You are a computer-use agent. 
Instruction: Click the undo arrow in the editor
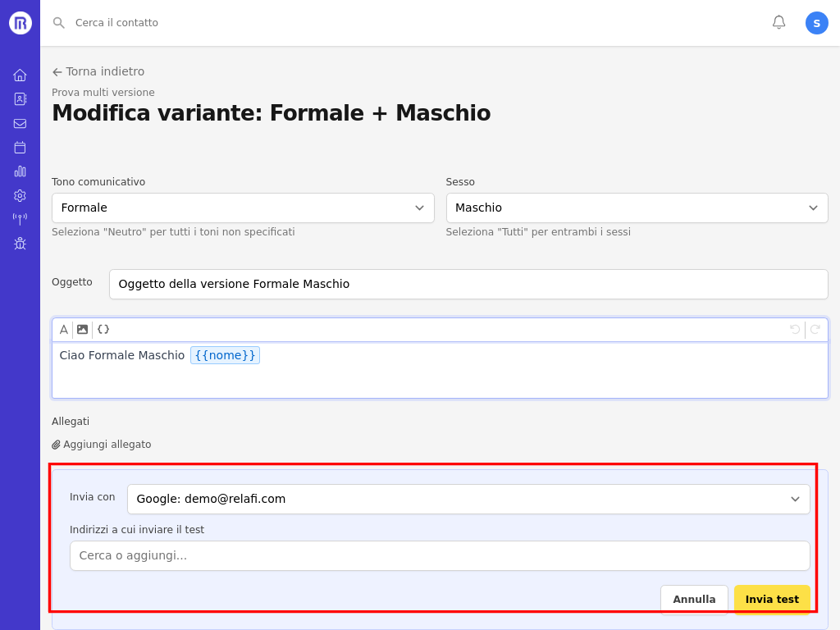(794, 329)
